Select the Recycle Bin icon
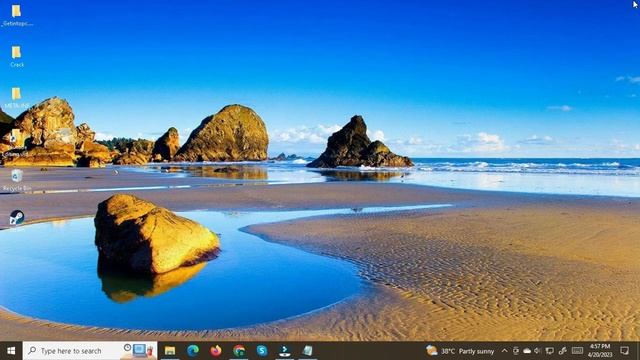The width and height of the screenshot is (640, 360). tap(17, 180)
